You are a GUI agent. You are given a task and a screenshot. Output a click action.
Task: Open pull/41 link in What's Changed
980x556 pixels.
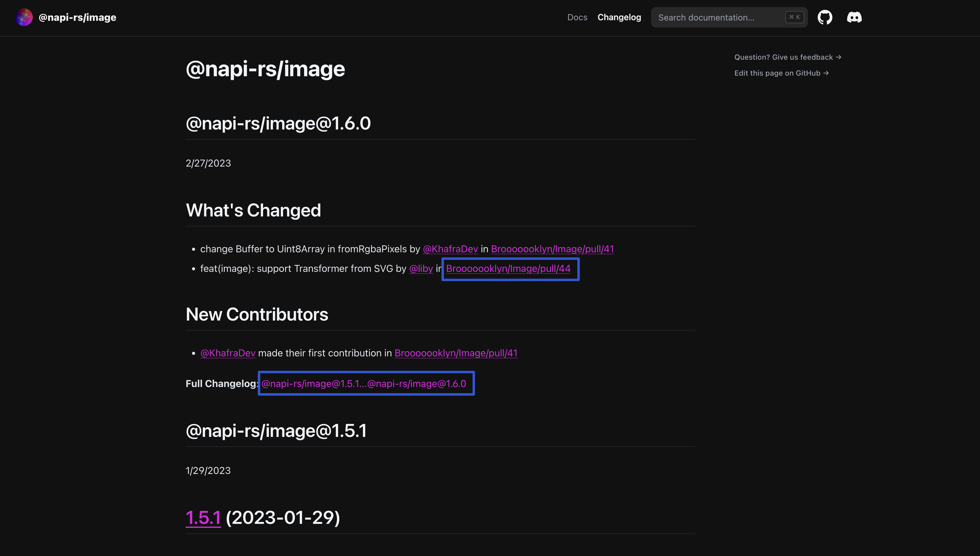tap(552, 249)
